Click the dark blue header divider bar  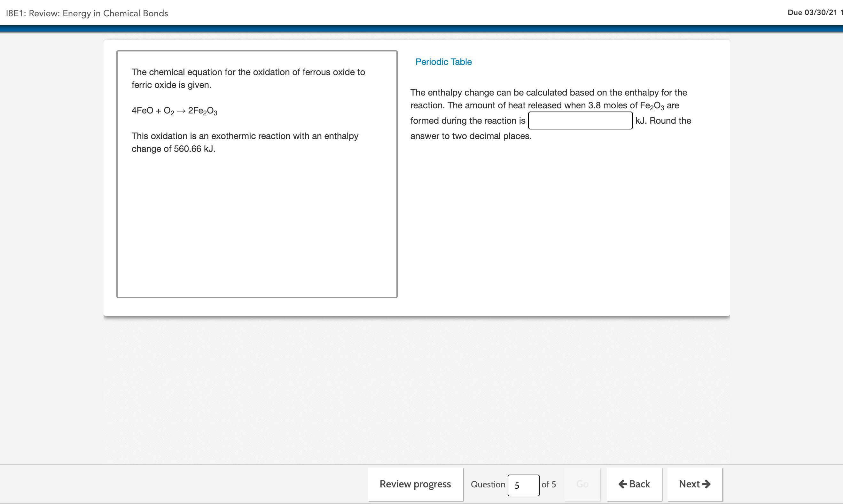[x=421, y=29]
